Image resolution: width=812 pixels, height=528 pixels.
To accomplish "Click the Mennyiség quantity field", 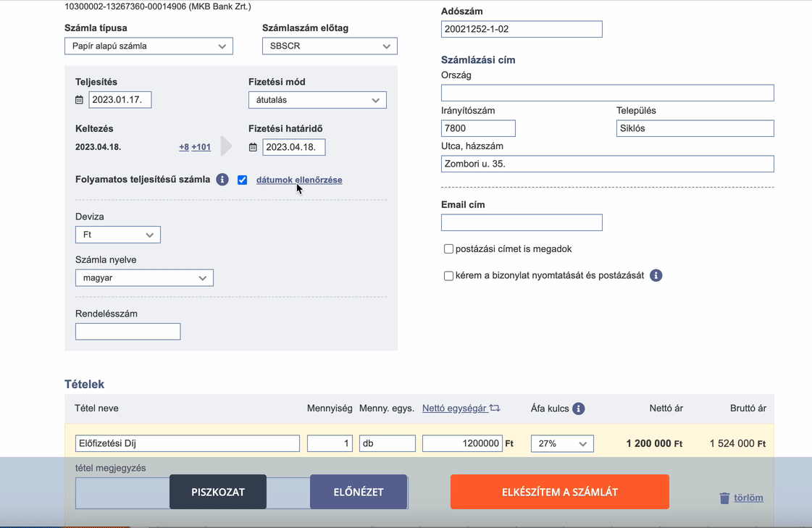I will 330,444.
